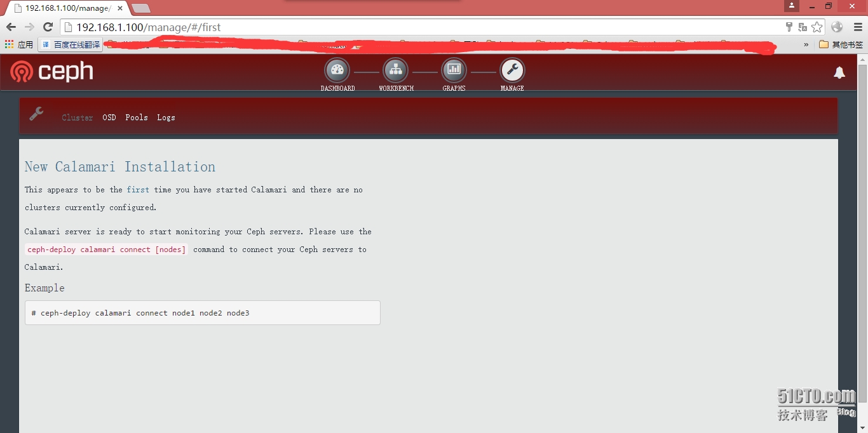Open the 其他书签 bookmarks folder

841,44
